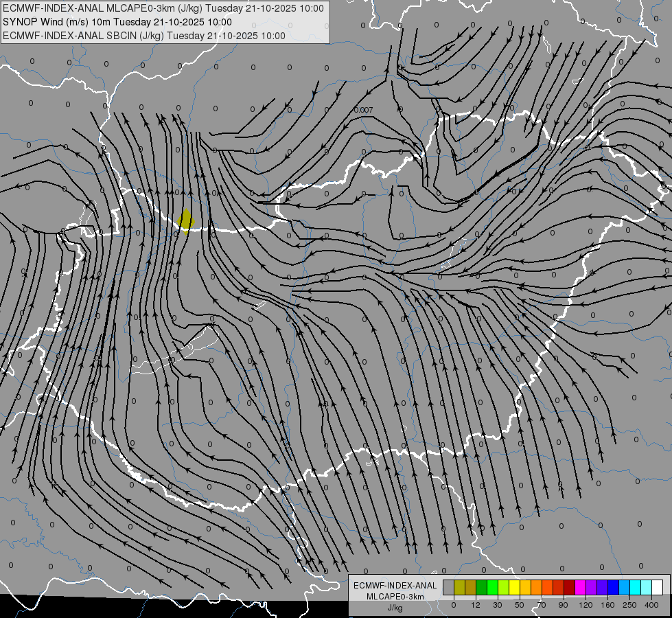
Task: Select the gray swatch in the legend
Action: point(449,587)
